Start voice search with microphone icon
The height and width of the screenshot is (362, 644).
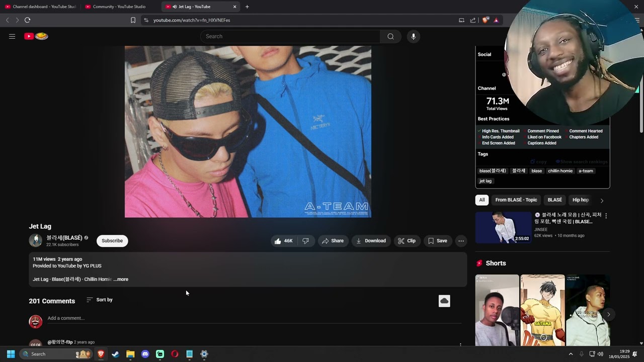413,36
